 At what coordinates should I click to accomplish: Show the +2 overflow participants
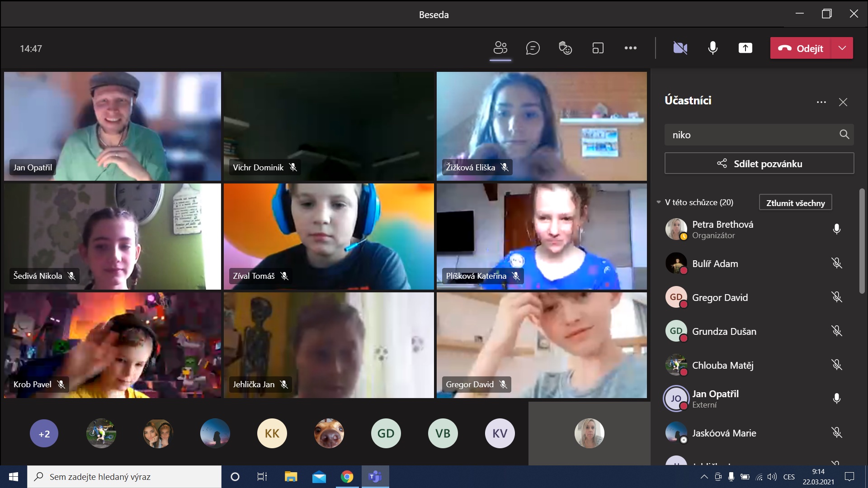(44, 434)
